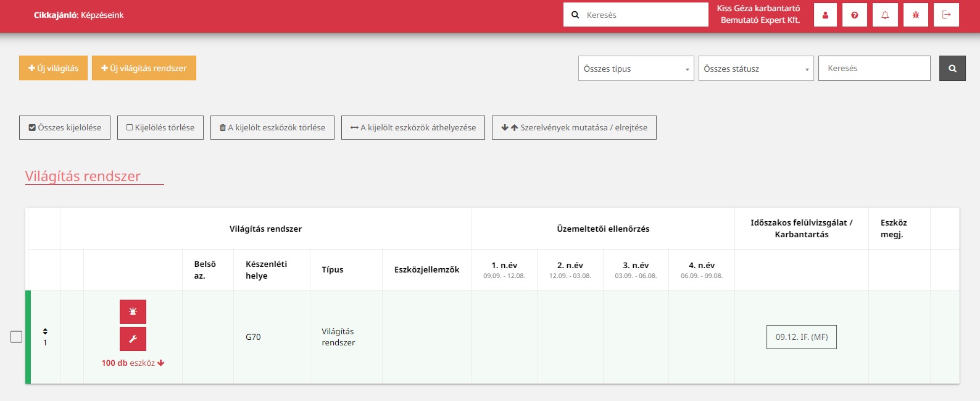Open the user profile icon in header
The width and height of the screenshot is (980, 401).
point(825,15)
